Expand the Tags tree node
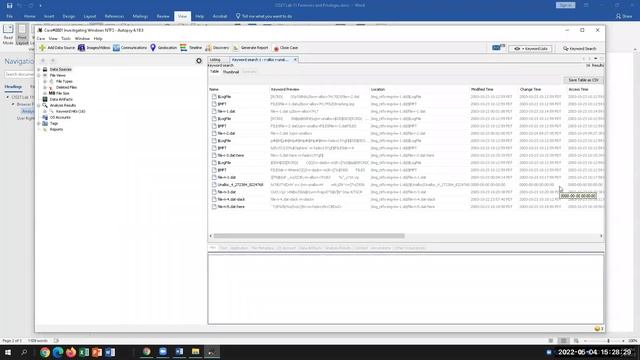The image size is (640, 360). pyautogui.click(x=39, y=123)
